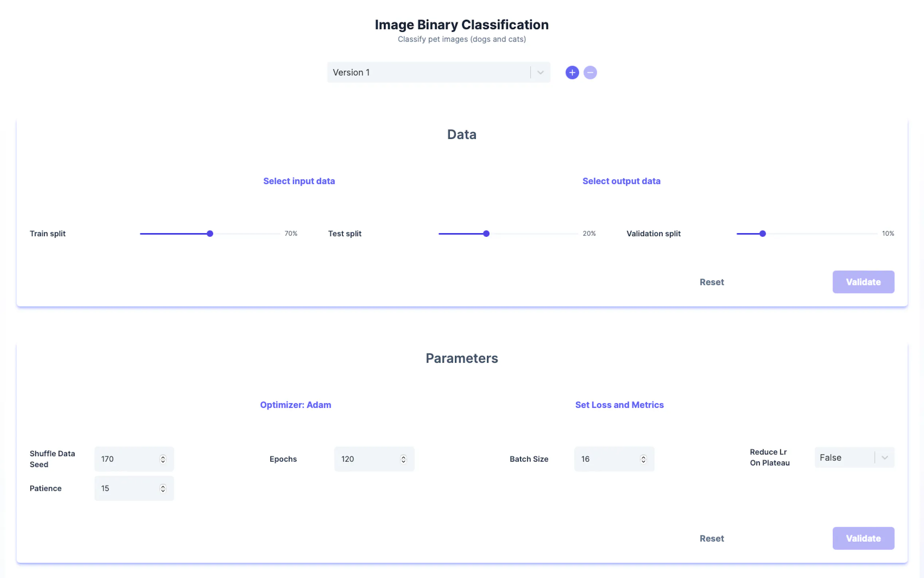
Task: Validate the Parameters section
Action: click(x=863, y=538)
